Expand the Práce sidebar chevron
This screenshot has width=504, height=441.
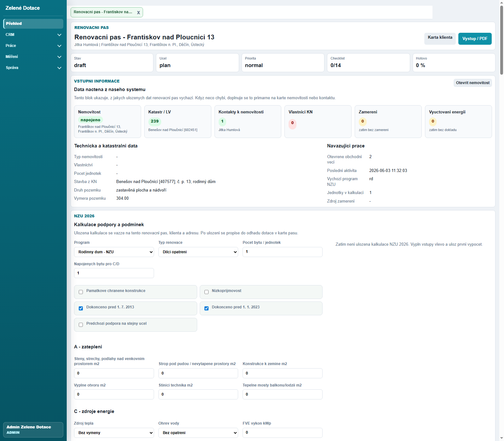click(x=59, y=46)
